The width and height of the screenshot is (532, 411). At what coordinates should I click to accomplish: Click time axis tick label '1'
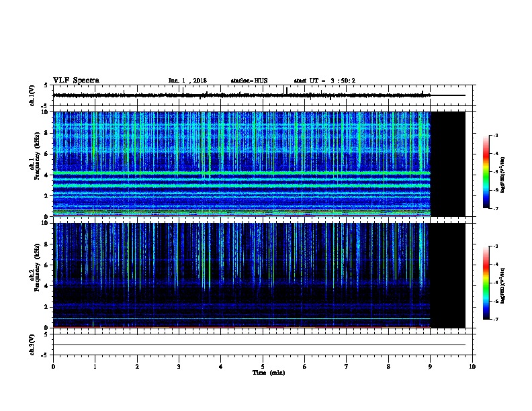[95, 366]
